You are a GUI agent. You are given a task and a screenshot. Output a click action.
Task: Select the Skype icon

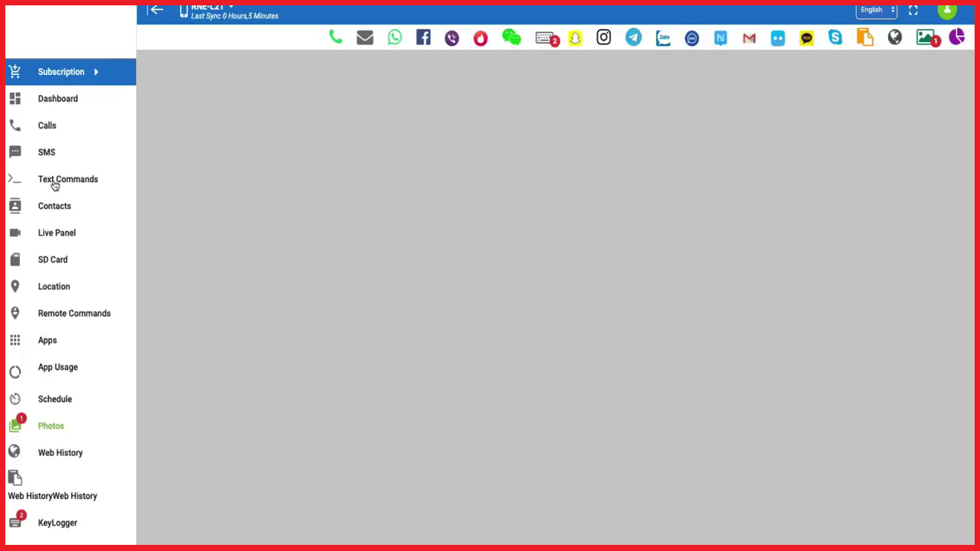pos(835,37)
